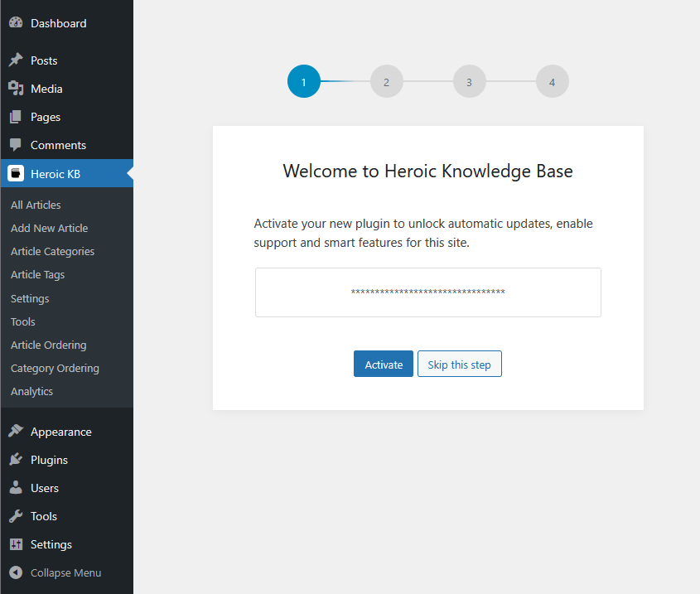
Task: Choose Skip this step
Action: (x=459, y=364)
